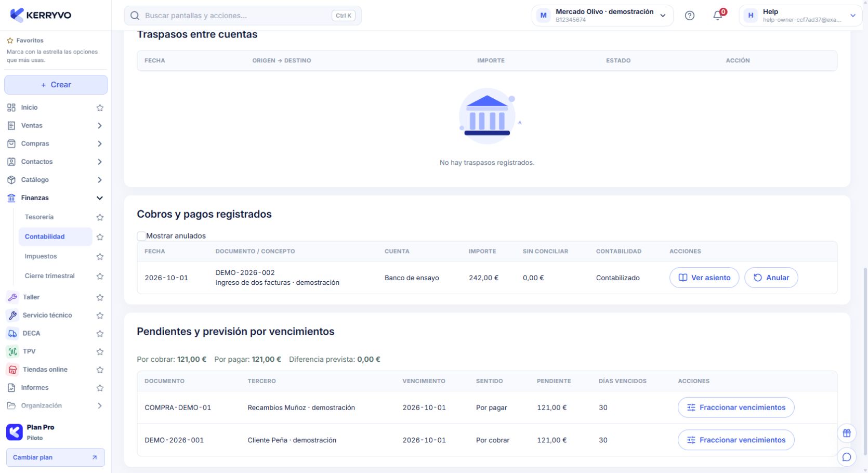Open the chat bubble icon
868x473 pixels.
click(x=847, y=457)
